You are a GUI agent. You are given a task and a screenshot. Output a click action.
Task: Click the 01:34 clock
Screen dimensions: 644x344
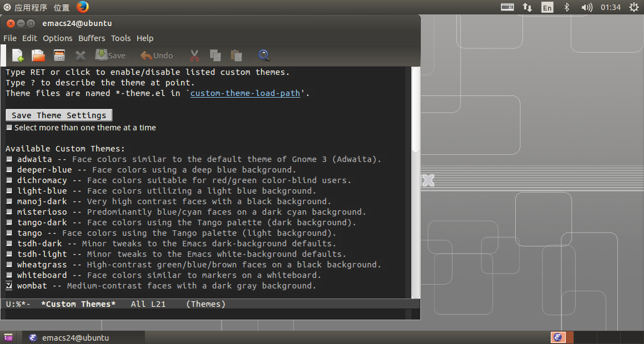pyautogui.click(x=610, y=7)
